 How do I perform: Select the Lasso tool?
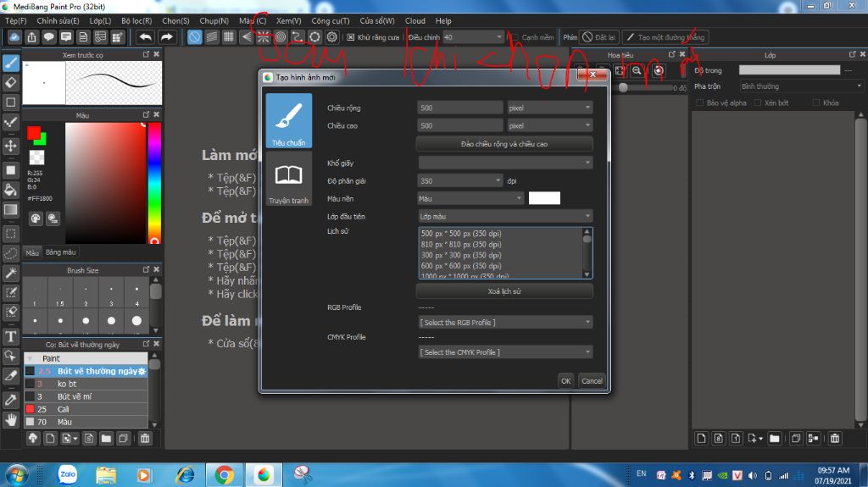pyautogui.click(x=10, y=253)
